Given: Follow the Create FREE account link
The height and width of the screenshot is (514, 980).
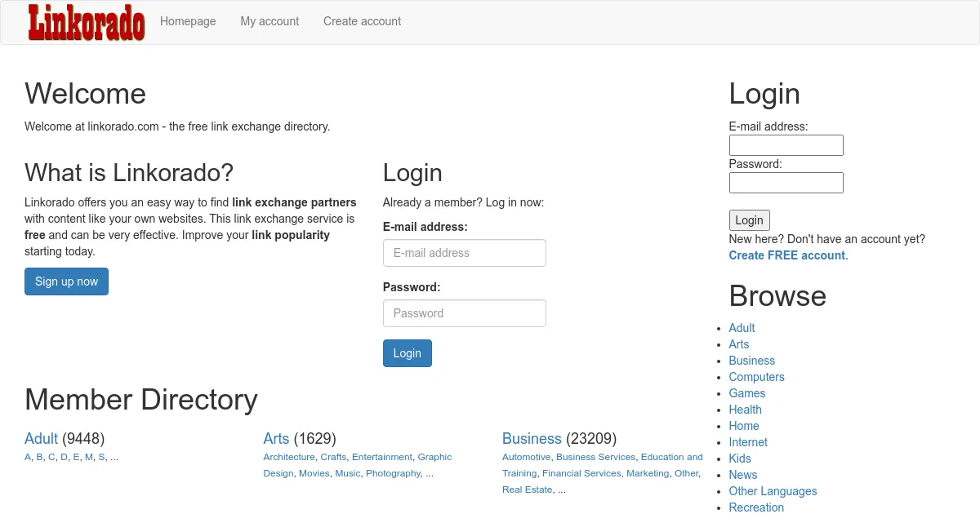Looking at the screenshot, I should [x=786, y=255].
